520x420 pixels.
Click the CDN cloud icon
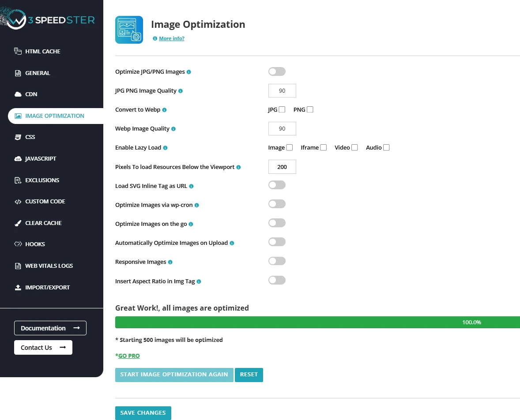click(18, 94)
